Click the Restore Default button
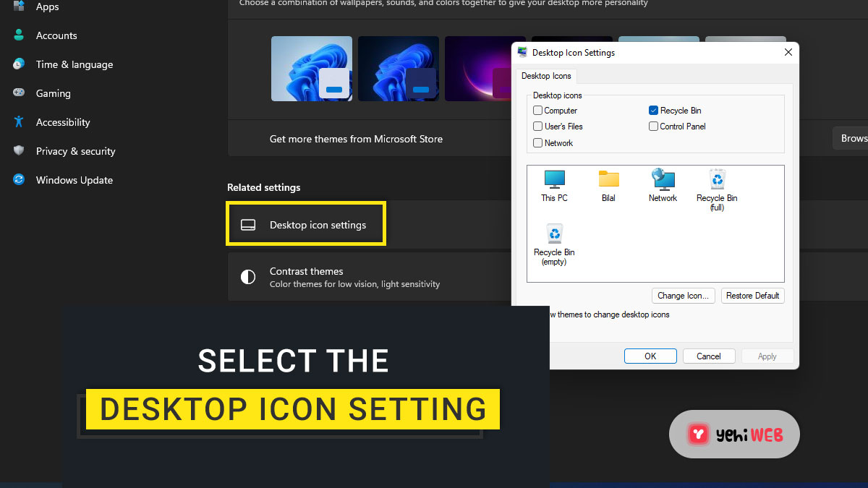The width and height of the screenshot is (868, 488). click(x=752, y=295)
